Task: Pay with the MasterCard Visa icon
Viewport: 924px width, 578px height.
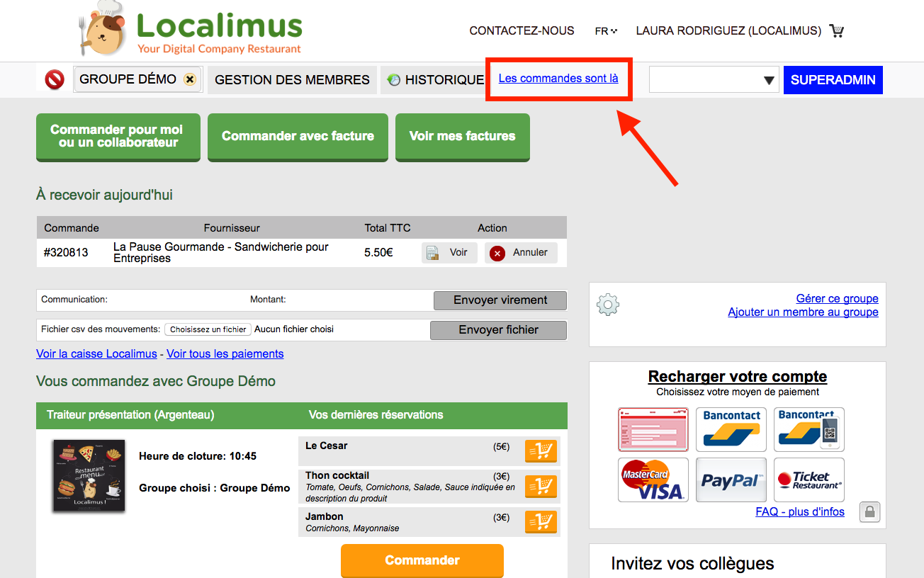Action: pos(653,480)
